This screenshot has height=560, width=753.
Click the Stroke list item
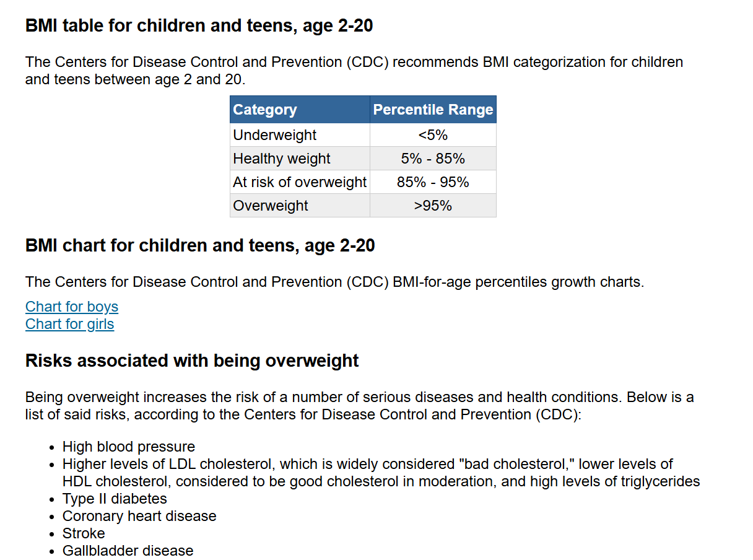(84, 533)
